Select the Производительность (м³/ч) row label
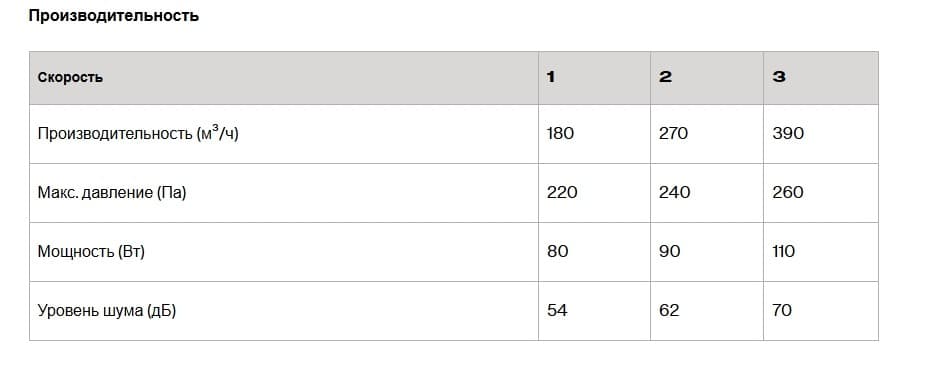The height and width of the screenshot is (368, 929). tap(138, 134)
